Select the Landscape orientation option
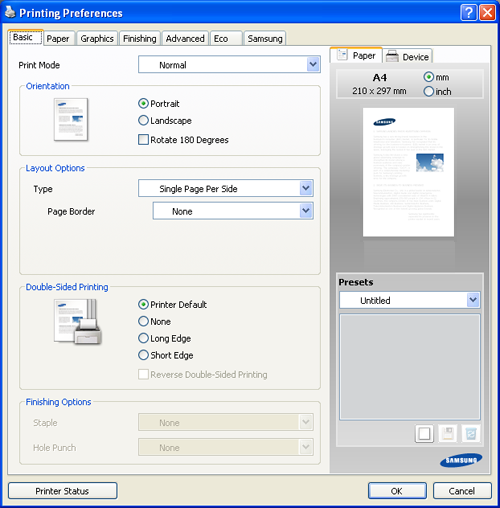This screenshot has width=500, height=508. click(165, 120)
